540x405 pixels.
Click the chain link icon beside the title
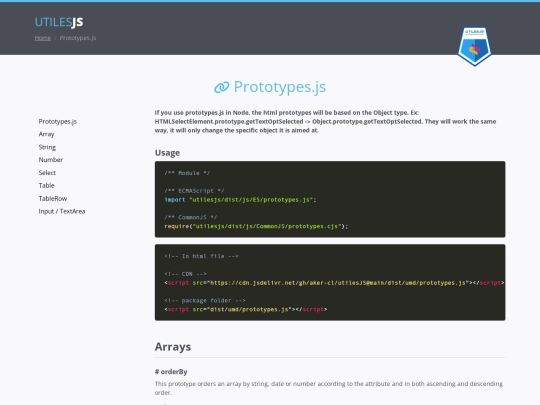coord(221,87)
